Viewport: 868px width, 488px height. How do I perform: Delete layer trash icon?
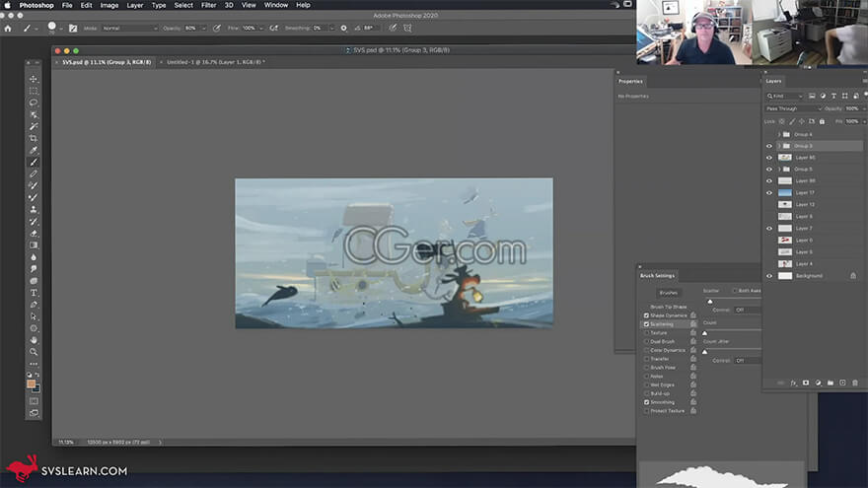pyautogui.click(x=855, y=383)
